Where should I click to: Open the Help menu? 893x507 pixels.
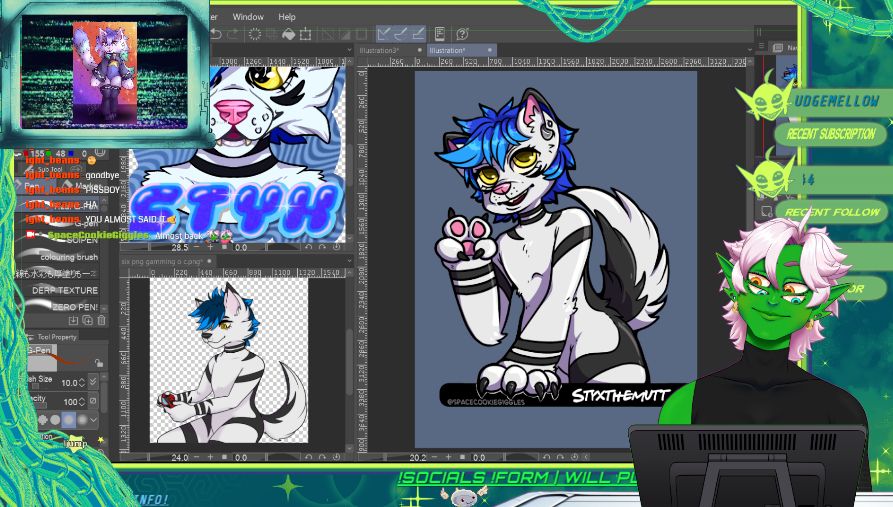point(287,17)
